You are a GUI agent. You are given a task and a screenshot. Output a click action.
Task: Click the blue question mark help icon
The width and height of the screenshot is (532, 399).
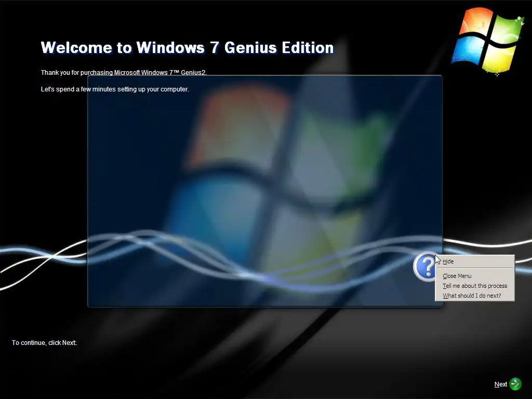pos(425,267)
